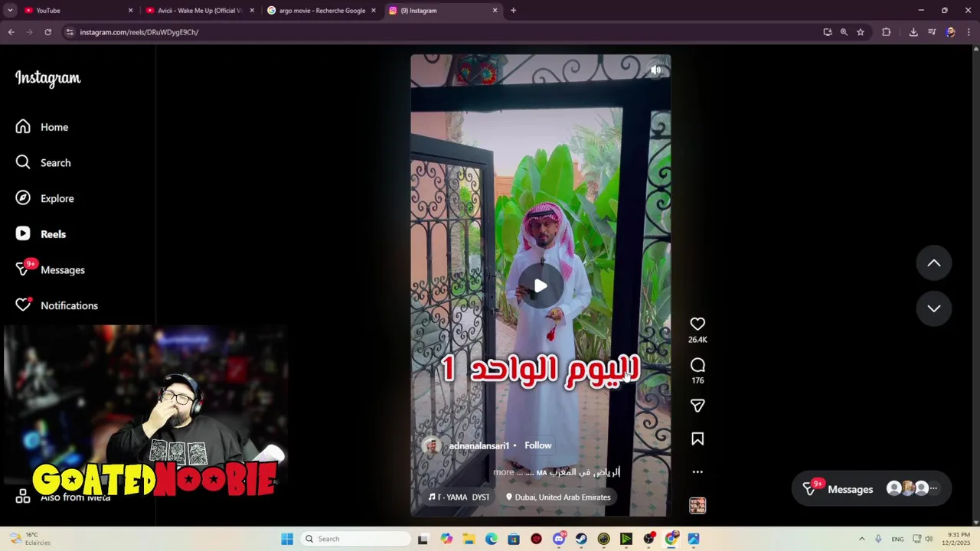Screen dimensions: 980x551
Task: Open Steam on taskbar
Action: (x=581, y=539)
